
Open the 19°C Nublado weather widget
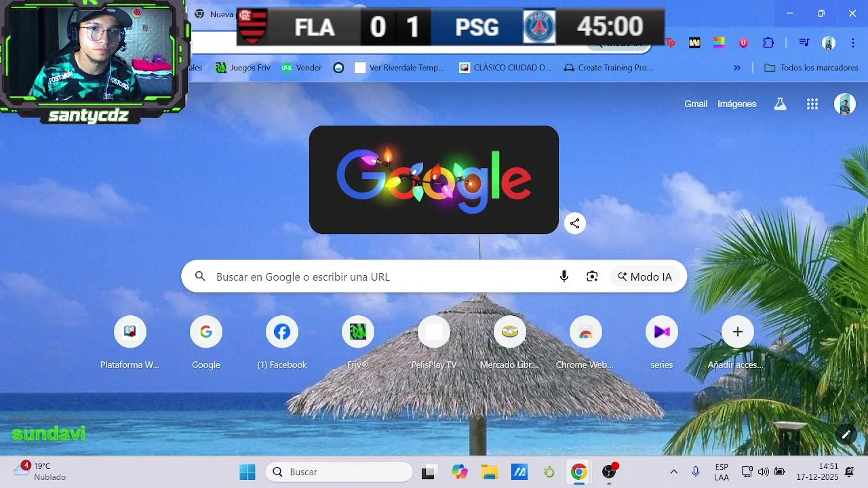pos(41,472)
